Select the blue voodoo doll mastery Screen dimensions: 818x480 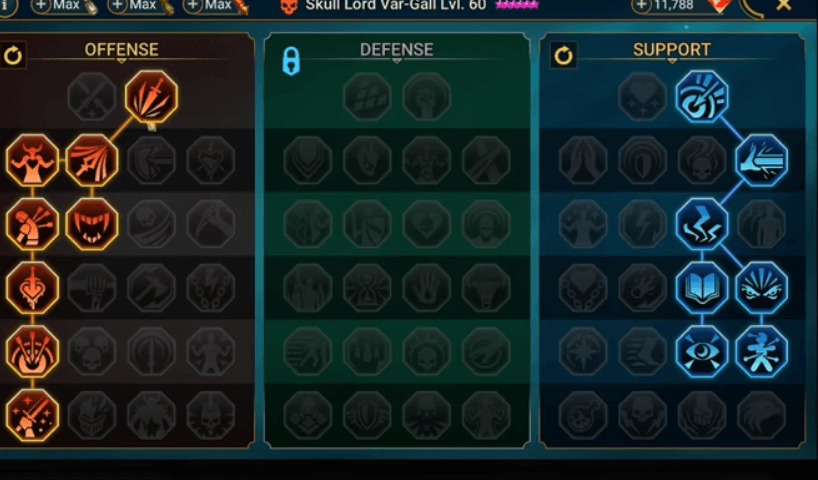[x=761, y=352]
